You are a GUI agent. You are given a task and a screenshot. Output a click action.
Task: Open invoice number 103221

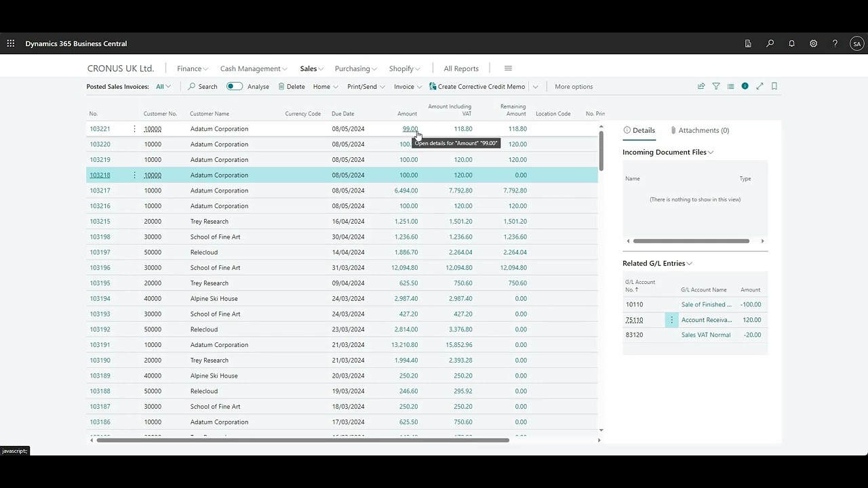100,129
